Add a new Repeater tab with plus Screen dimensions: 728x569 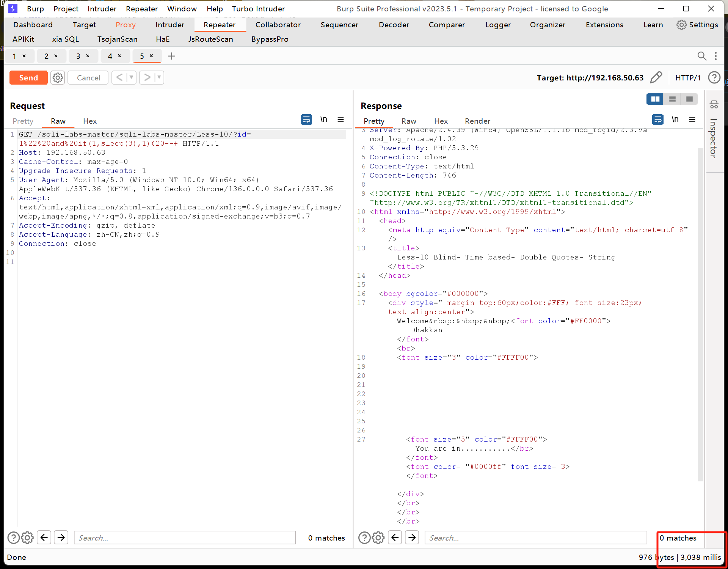coord(171,56)
